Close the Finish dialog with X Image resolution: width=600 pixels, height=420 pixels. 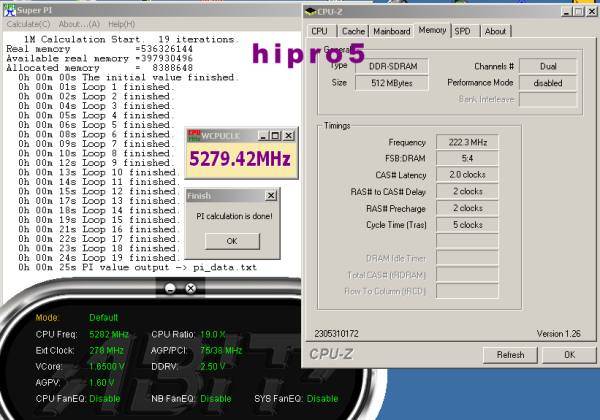(271, 195)
